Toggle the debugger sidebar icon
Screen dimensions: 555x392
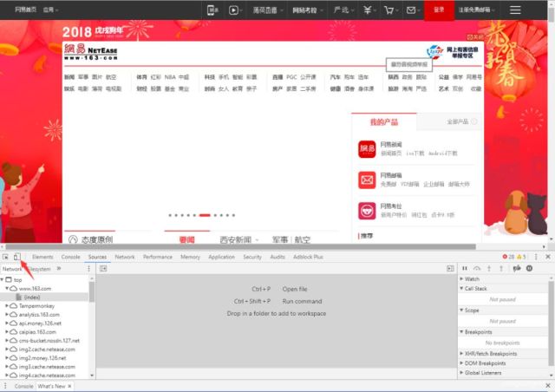point(450,269)
